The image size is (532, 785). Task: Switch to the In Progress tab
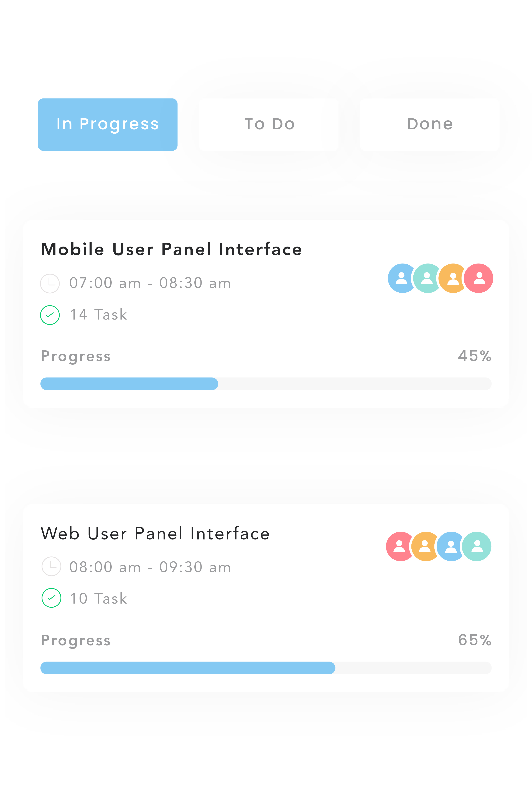tap(107, 124)
